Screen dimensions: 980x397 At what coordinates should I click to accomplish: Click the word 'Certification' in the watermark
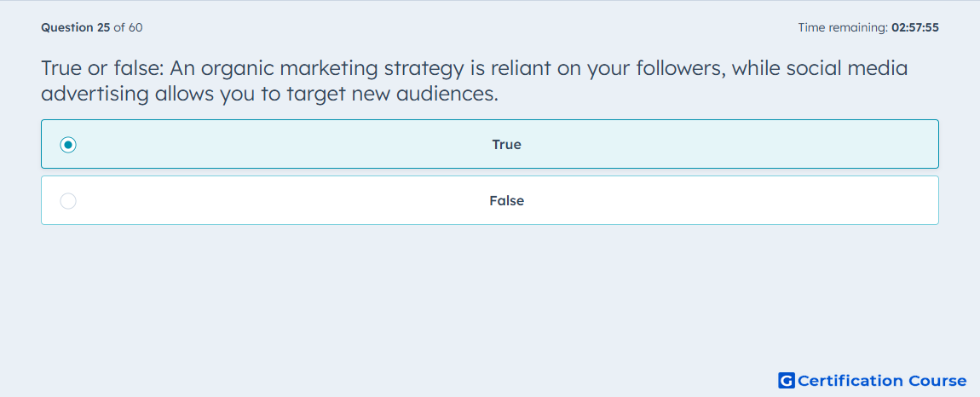tap(850, 381)
